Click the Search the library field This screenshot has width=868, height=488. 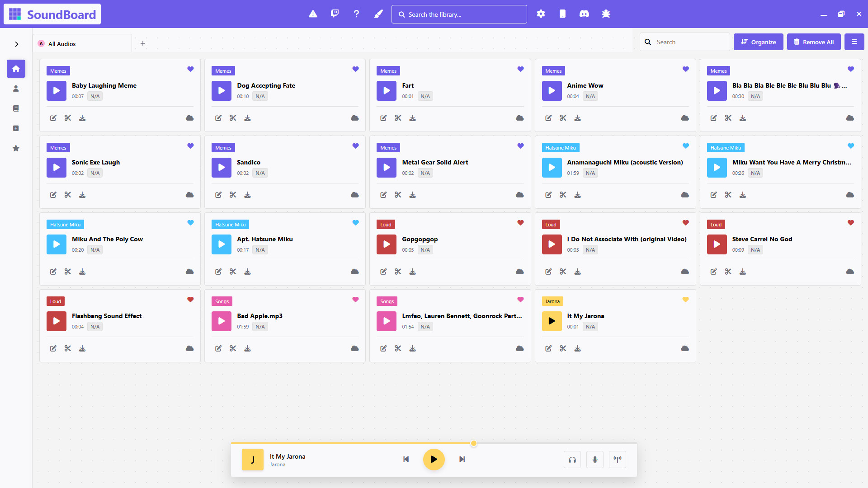click(459, 14)
